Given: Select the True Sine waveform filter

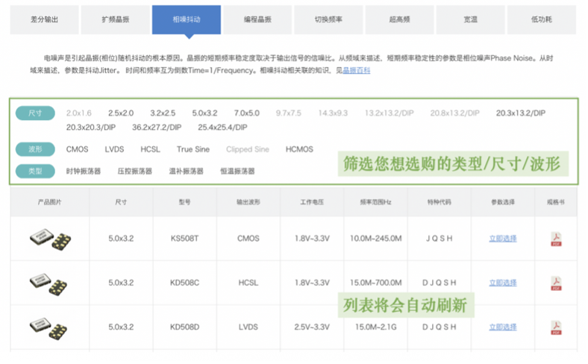Looking at the screenshot, I should point(193,149).
